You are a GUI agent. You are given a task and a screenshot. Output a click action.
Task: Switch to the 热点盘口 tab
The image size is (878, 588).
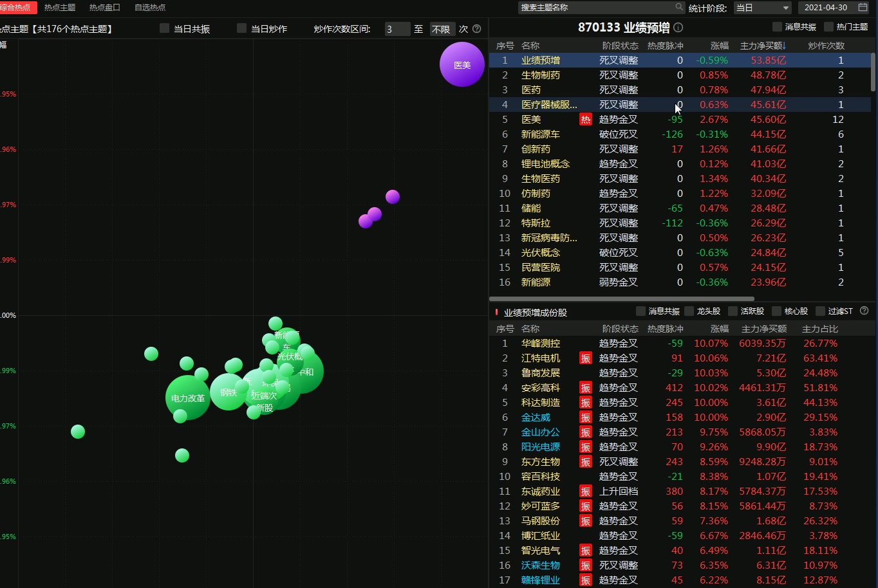click(105, 7)
